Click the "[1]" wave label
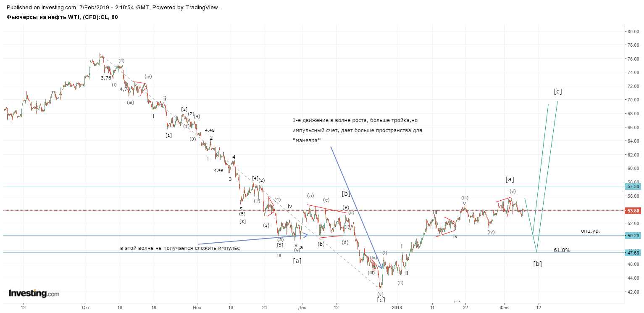 168,135
